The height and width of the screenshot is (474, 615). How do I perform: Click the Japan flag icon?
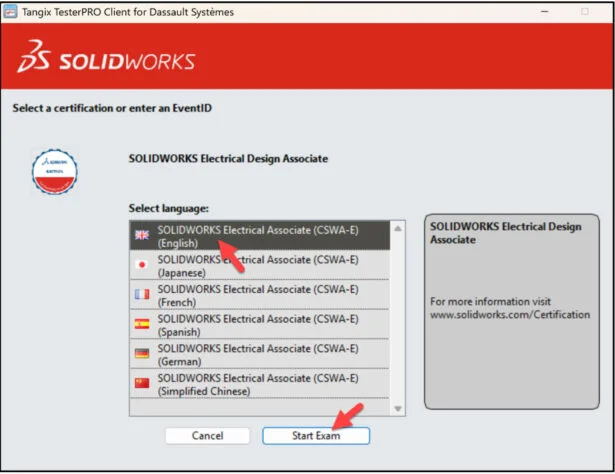[x=142, y=265]
